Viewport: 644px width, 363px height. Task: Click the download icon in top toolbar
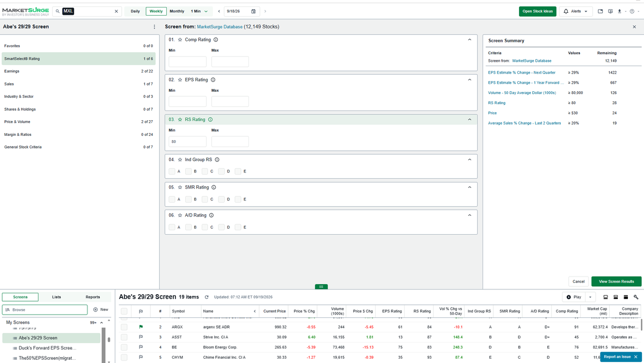tap(619, 11)
